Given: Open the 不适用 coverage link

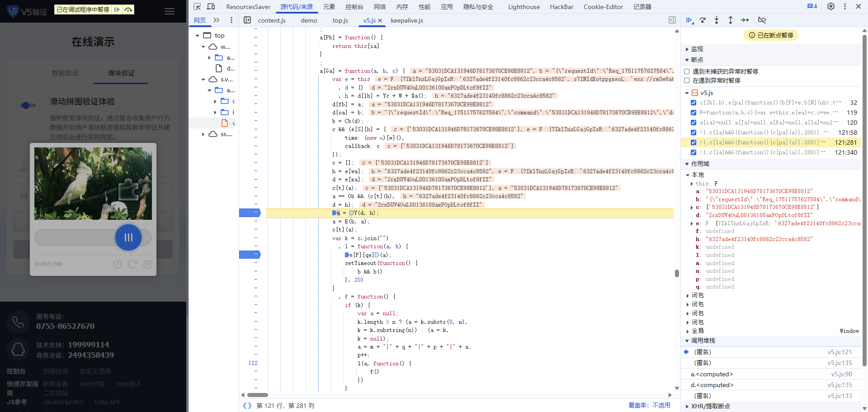Looking at the screenshot, I should (661, 405).
